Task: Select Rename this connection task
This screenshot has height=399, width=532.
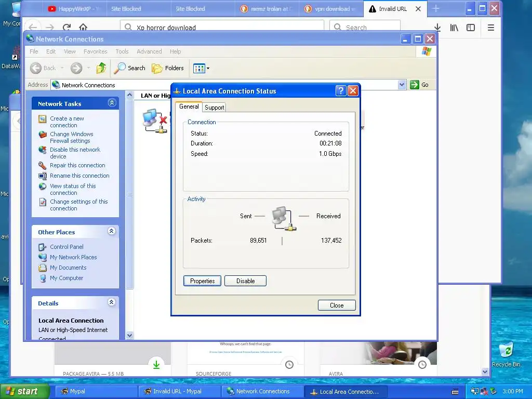Action: point(79,176)
